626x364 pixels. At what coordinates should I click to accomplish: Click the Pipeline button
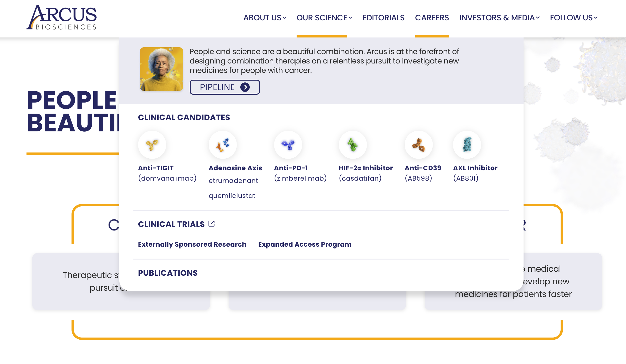click(x=225, y=87)
